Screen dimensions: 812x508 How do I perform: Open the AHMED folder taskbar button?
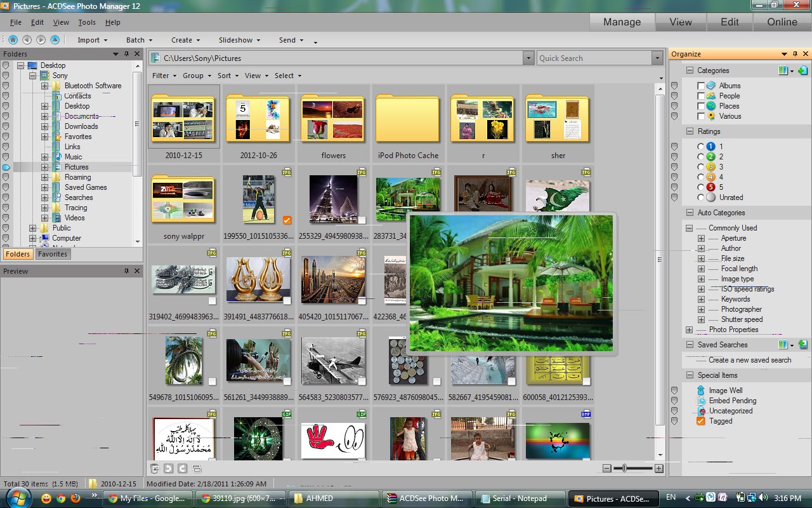pos(333,498)
